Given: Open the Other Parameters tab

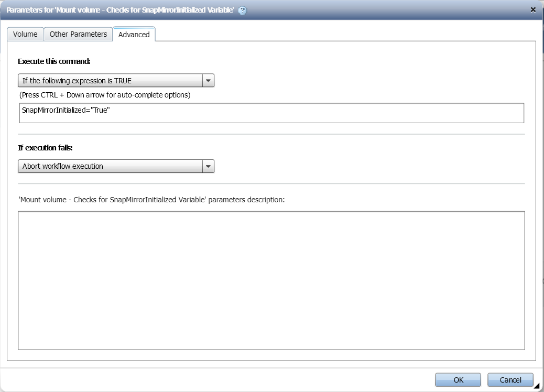Looking at the screenshot, I should 78,34.
